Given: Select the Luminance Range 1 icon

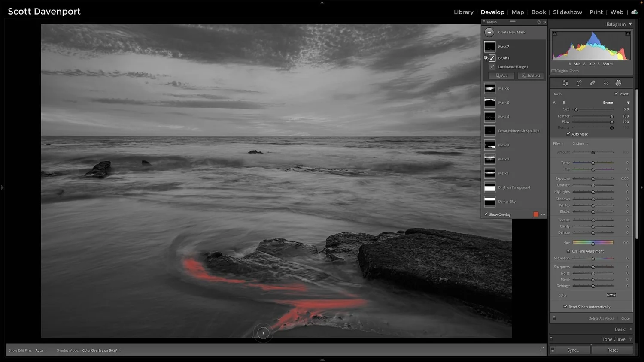Looking at the screenshot, I should [492, 66].
